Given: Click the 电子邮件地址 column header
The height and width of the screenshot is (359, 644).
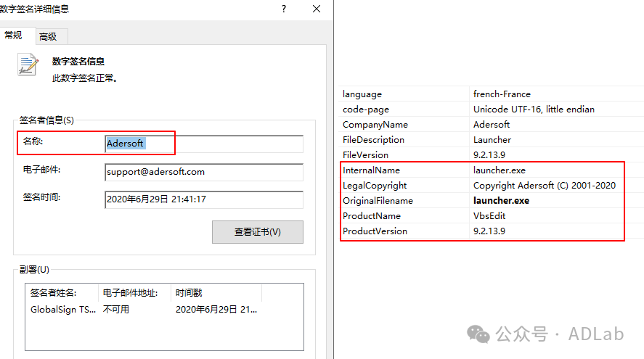Looking at the screenshot, I should [135, 293].
